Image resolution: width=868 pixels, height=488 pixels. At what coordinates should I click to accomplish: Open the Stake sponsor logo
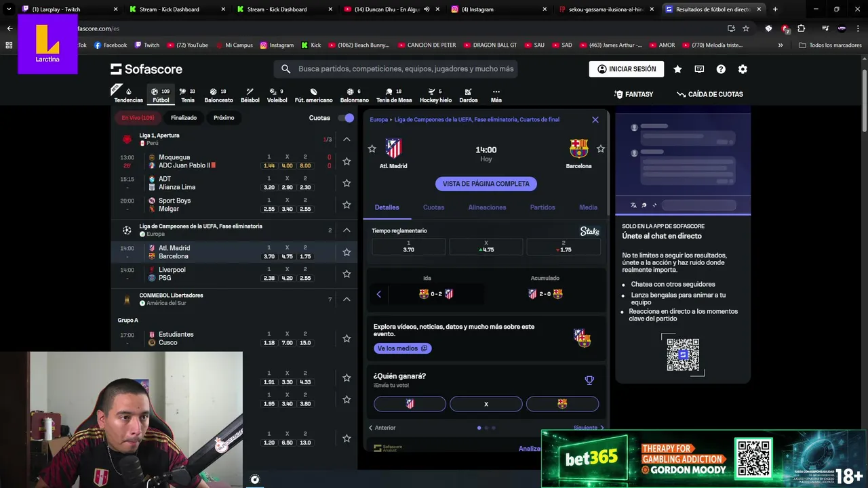point(589,231)
